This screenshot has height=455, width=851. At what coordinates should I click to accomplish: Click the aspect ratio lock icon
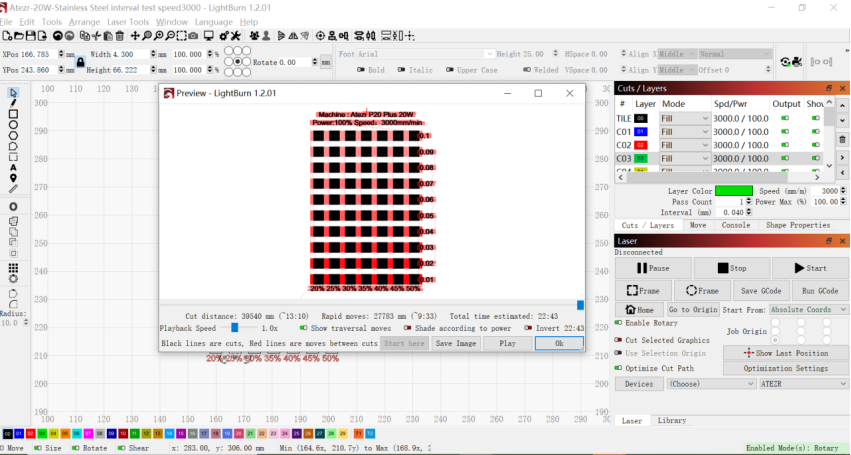80,62
